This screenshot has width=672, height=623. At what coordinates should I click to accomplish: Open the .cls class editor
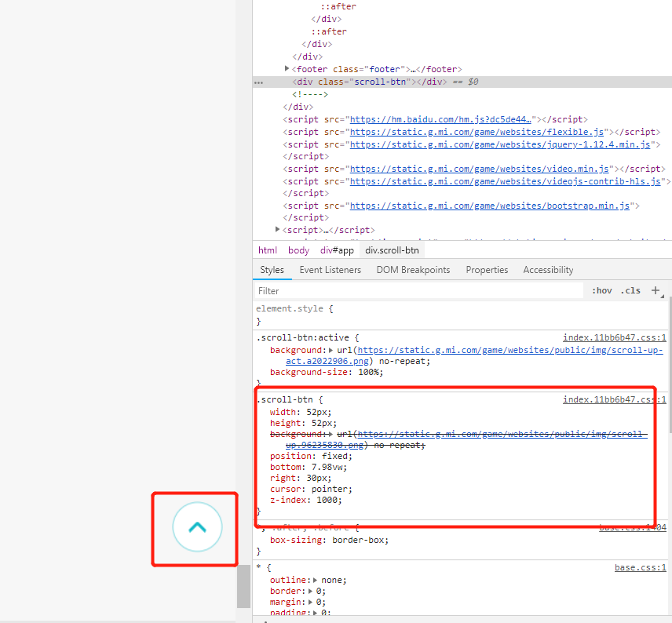[x=630, y=290]
